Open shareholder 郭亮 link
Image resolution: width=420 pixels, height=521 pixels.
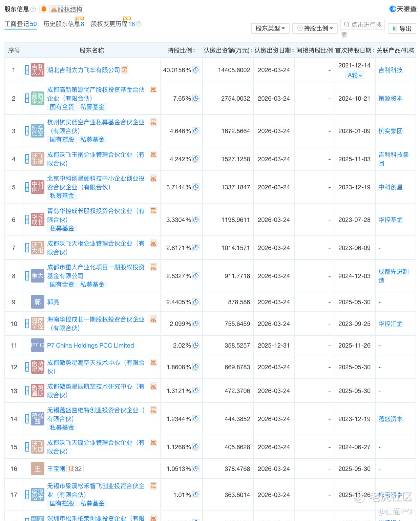pyautogui.click(x=53, y=302)
